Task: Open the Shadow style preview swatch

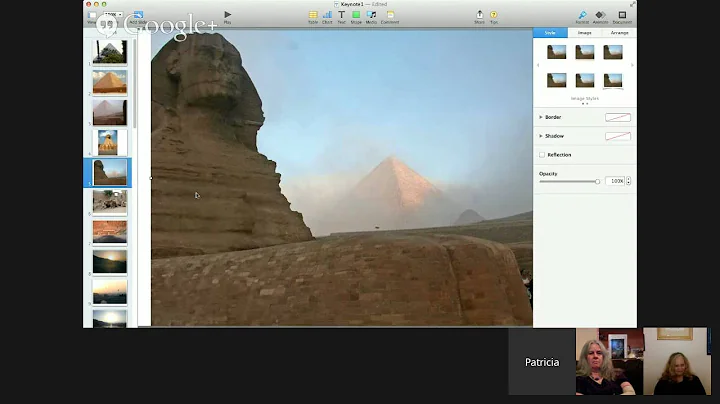Action: point(618,136)
